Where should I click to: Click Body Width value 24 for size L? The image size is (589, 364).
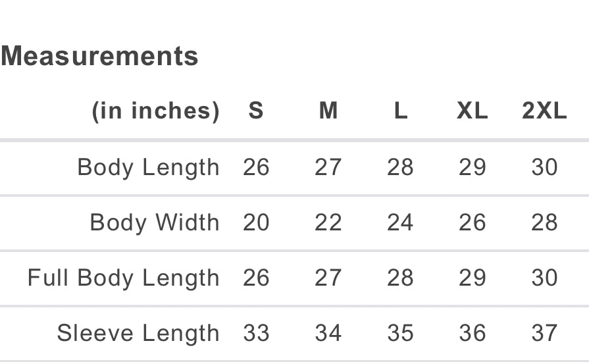[400, 222]
